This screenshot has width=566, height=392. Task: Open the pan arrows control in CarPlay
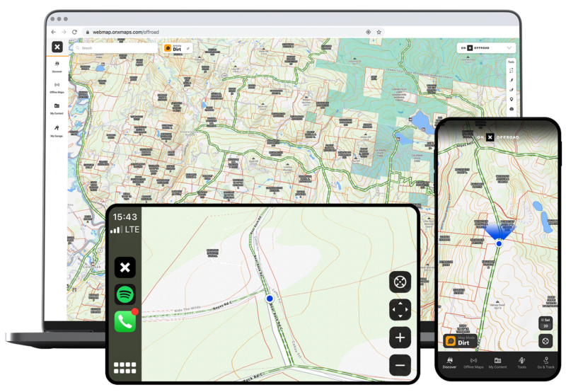click(400, 309)
